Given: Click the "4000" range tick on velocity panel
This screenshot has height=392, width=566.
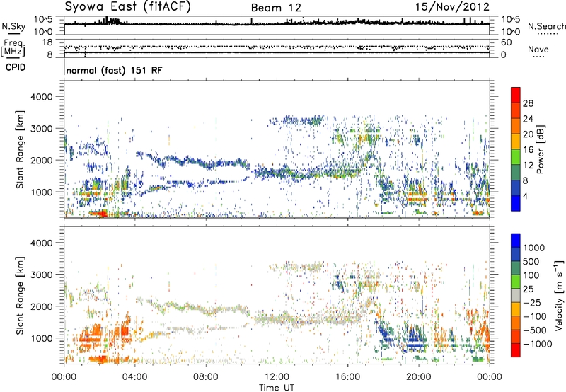Looking at the screenshot, I should (x=42, y=243).
